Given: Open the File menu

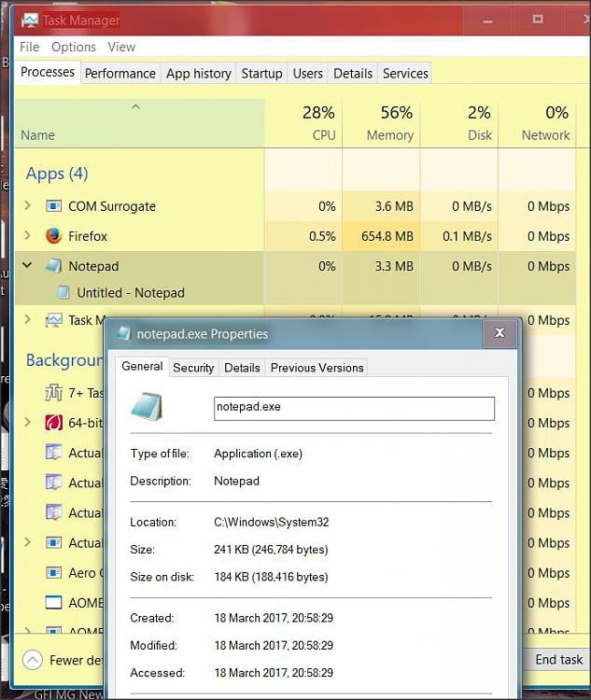Looking at the screenshot, I should pos(30,47).
